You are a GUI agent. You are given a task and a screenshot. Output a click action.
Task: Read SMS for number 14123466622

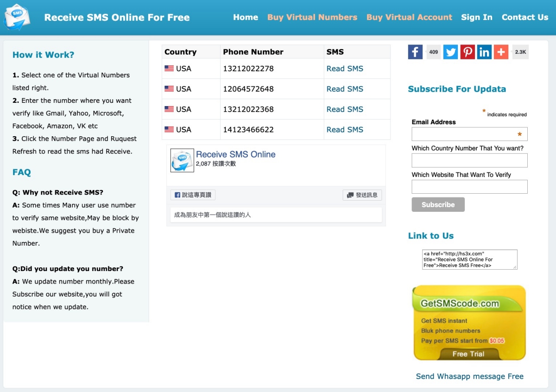[x=345, y=130]
